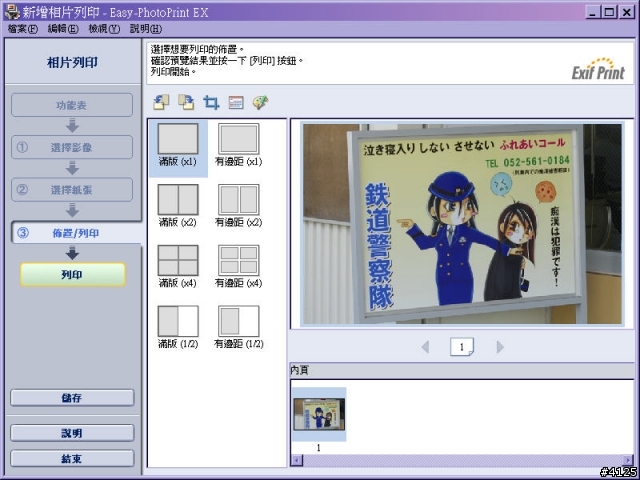
Task: Go to the 功能表 menu step
Action: [x=72, y=105]
